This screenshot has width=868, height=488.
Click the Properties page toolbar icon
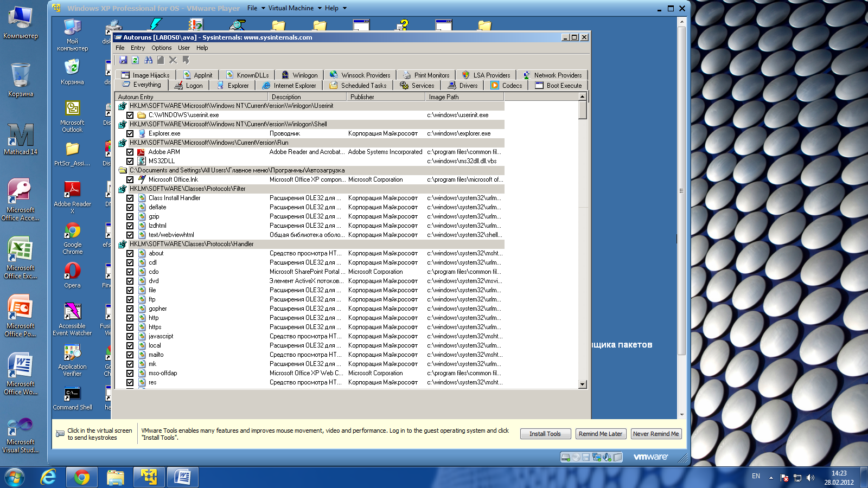pos(161,60)
